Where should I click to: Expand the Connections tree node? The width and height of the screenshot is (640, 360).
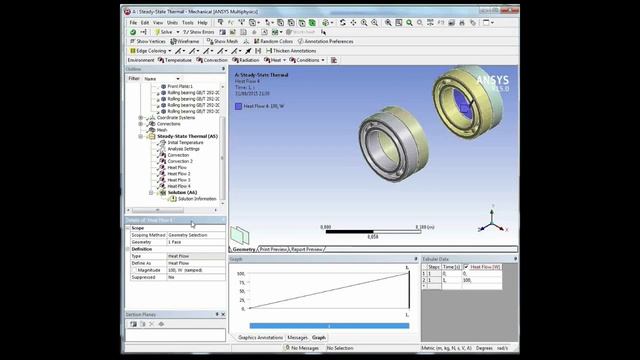click(x=140, y=124)
